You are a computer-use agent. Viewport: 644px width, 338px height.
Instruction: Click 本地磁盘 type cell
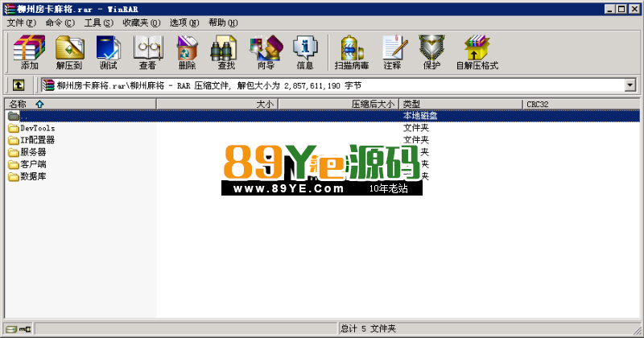click(x=420, y=116)
